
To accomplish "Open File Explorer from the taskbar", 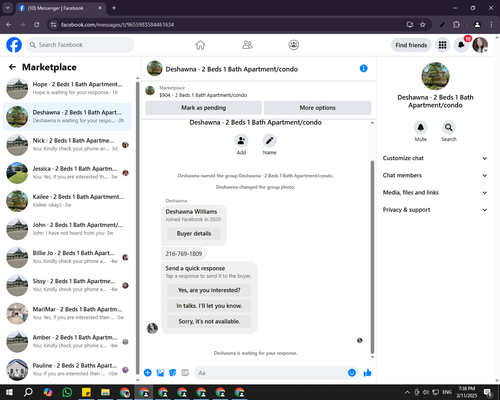I will coord(105,392).
